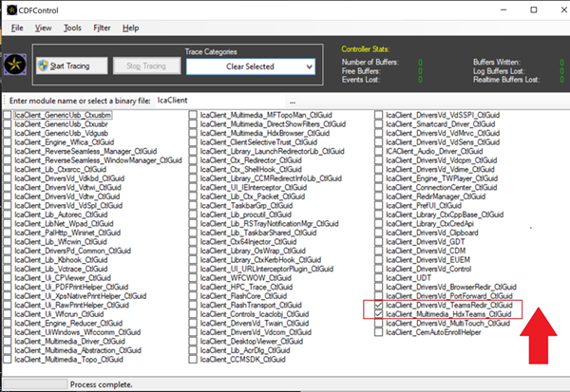
Task: Click the star logo beside Start Tracing
Action: [x=15, y=65]
